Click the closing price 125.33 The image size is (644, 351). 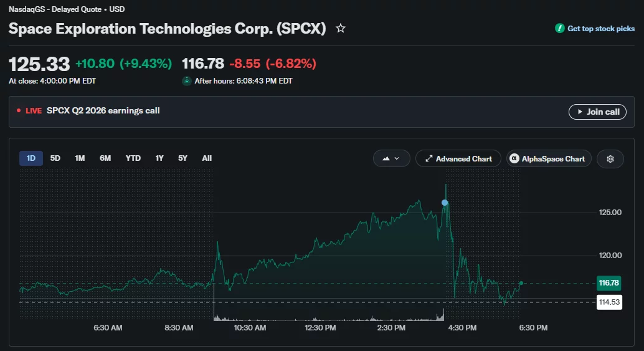pyautogui.click(x=39, y=64)
